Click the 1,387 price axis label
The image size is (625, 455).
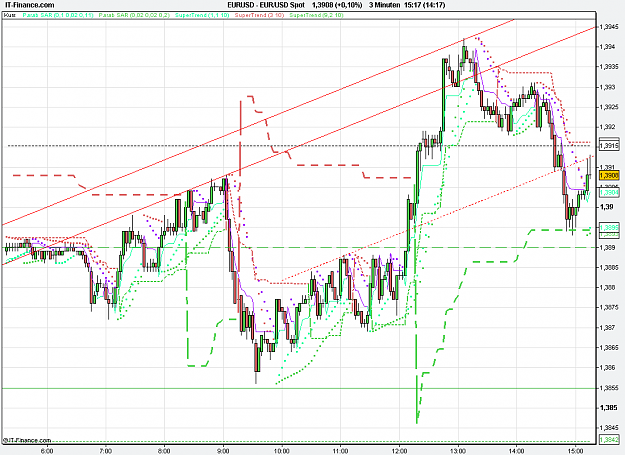coord(607,328)
